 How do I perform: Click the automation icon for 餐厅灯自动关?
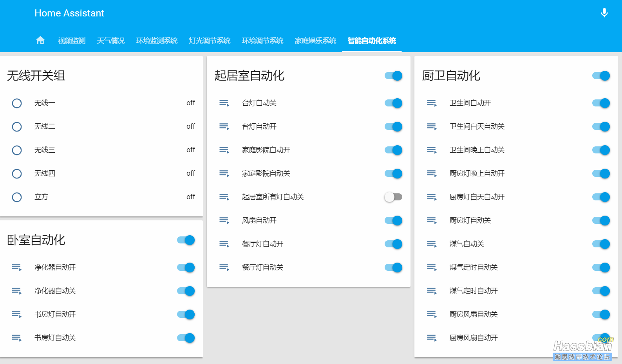point(224,268)
